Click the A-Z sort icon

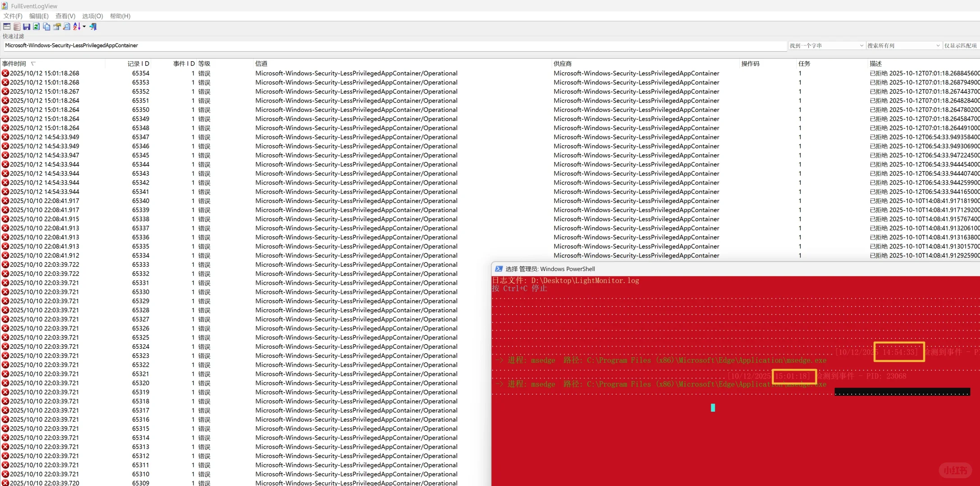point(77,27)
